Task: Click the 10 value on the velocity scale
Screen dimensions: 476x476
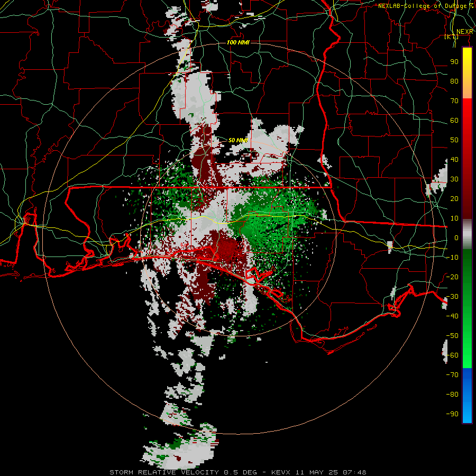Action: [x=454, y=218]
